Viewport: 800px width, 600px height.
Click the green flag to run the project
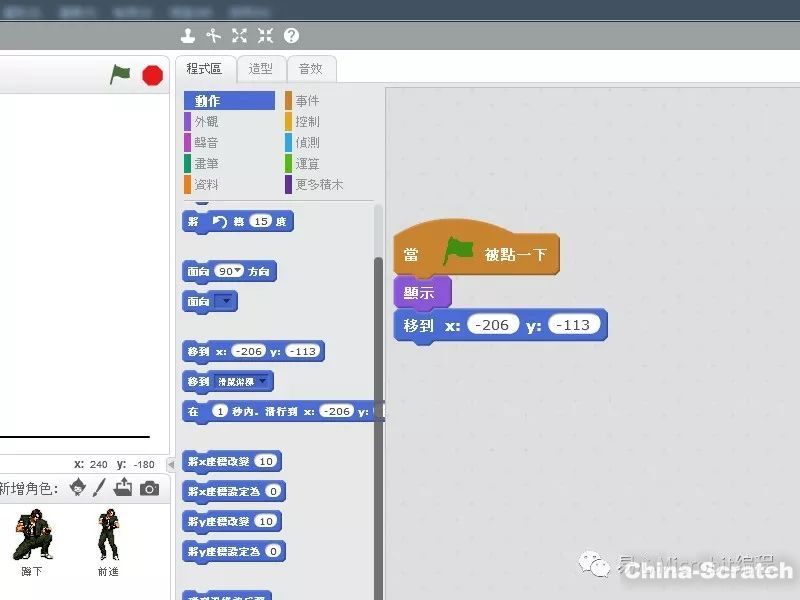click(x=120, y=75)
